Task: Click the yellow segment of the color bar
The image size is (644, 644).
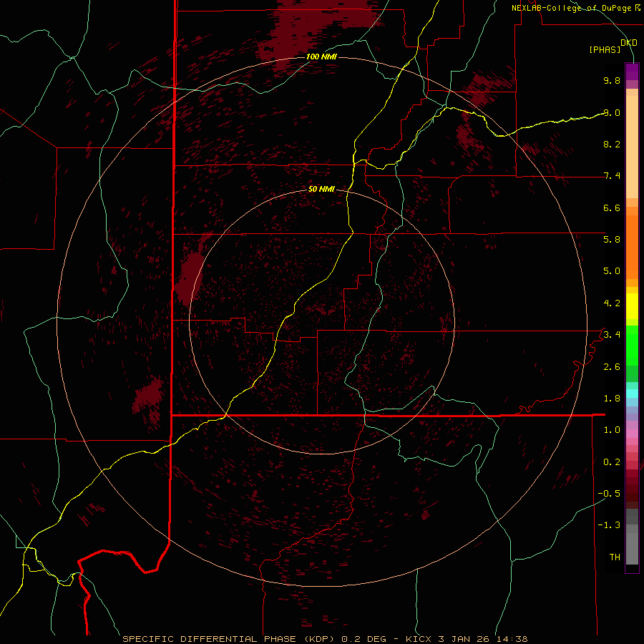Action: pos(632,306)
